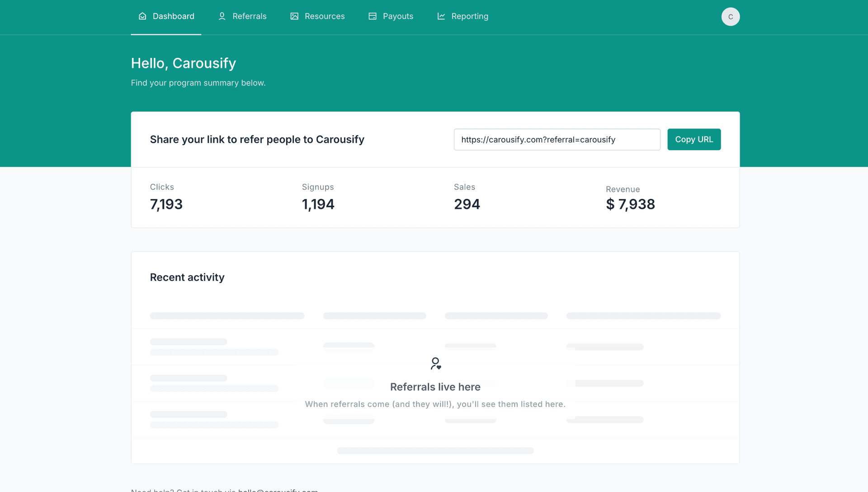The width and height of the screenshot is (868, 492).
Task: Open the Dashboard tab label
Action: [x=174, y=16]
